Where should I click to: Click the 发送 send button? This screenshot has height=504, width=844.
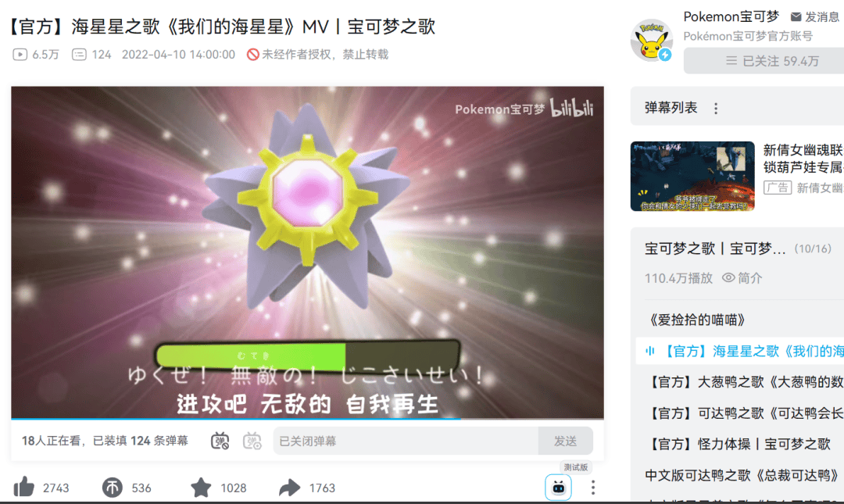tap(565, 441)
